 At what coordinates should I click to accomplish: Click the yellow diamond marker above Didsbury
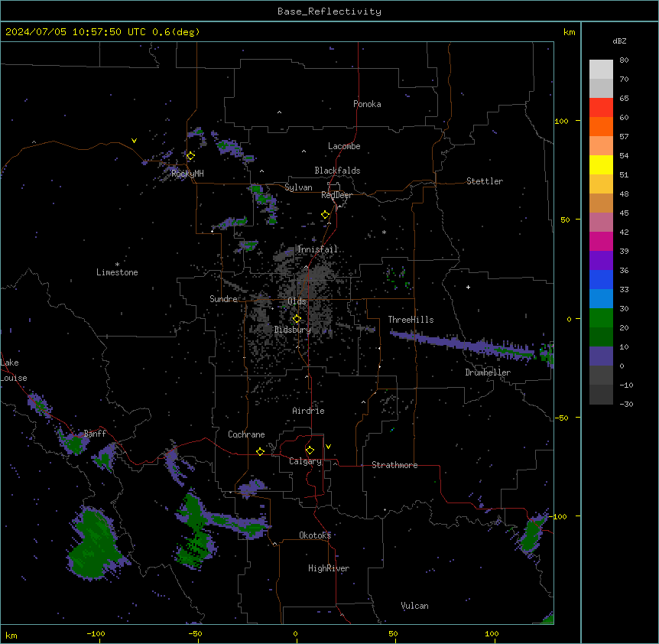coord(297,319)
